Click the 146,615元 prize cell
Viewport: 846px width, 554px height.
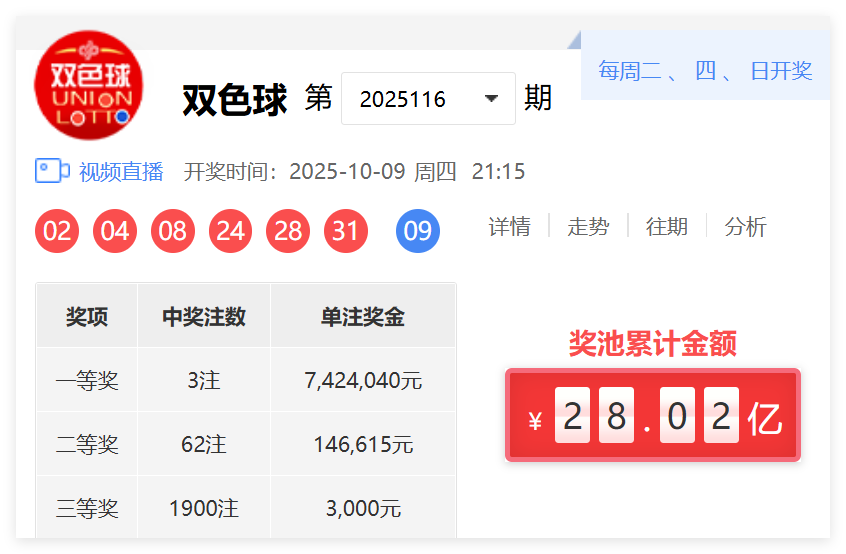click(x=363, y=444)
